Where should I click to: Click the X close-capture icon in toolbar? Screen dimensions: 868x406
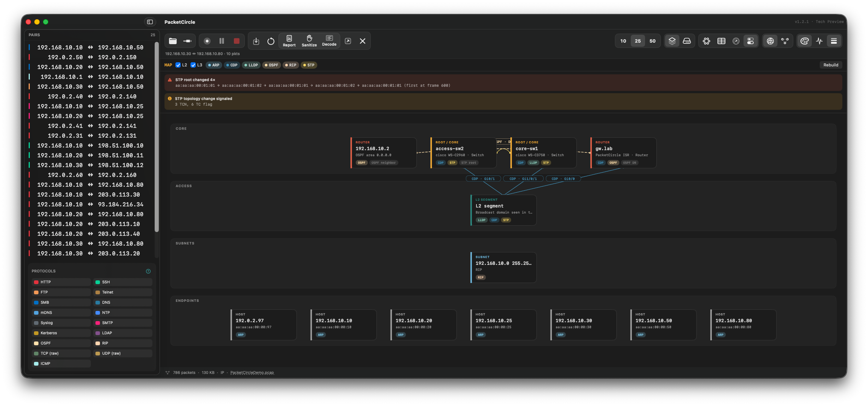coord(363,41)
